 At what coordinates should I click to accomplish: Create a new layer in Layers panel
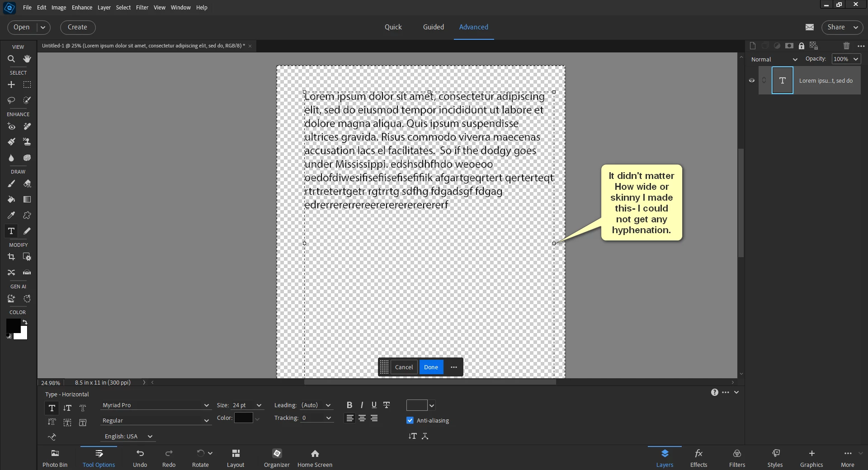coord(752,46)
